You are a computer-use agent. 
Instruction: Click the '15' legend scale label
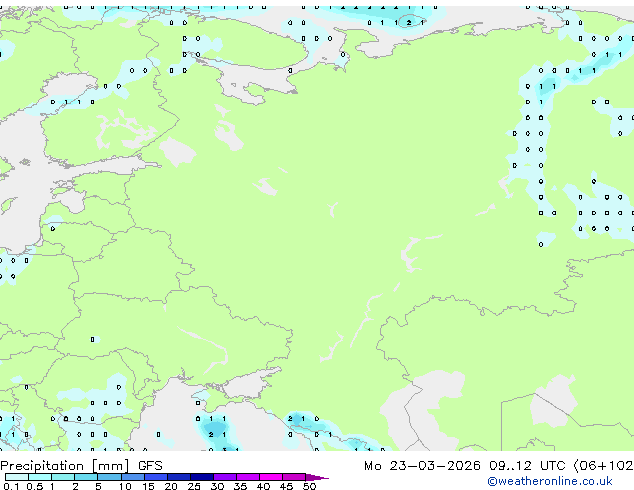(x=148, y=486)
